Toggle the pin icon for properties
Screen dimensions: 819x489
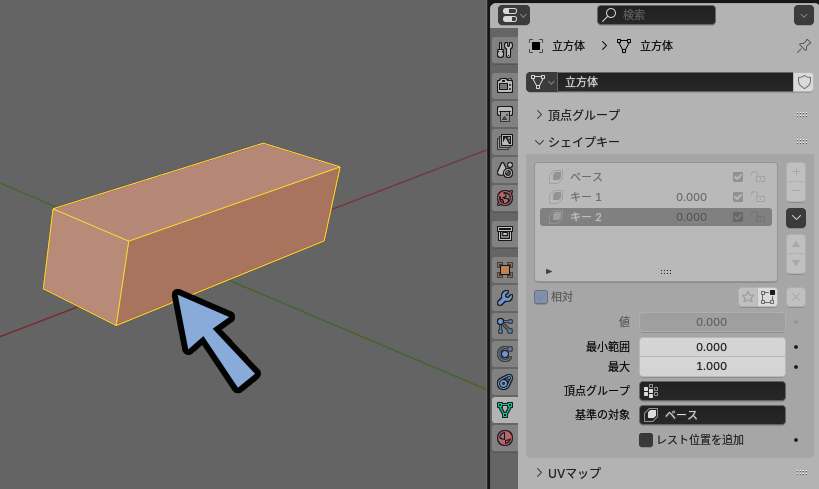(x=803, y=46)
